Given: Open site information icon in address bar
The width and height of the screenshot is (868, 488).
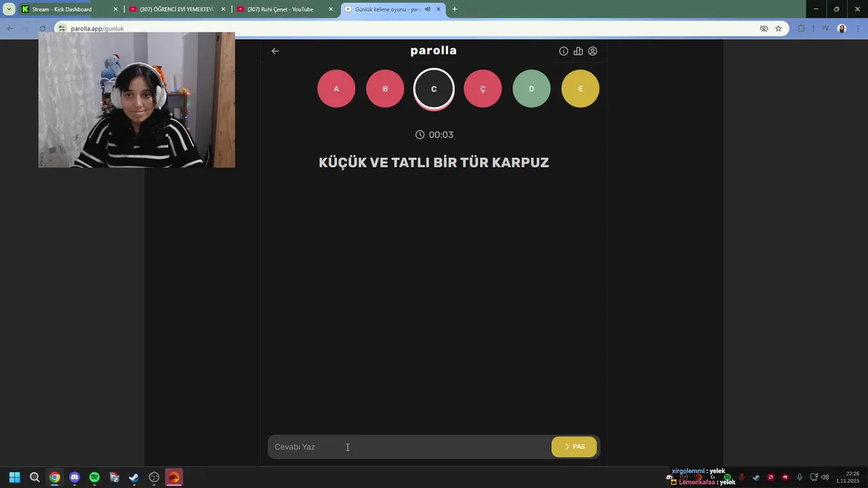Looking at the screenshot, I should click(x=62, y=28).
